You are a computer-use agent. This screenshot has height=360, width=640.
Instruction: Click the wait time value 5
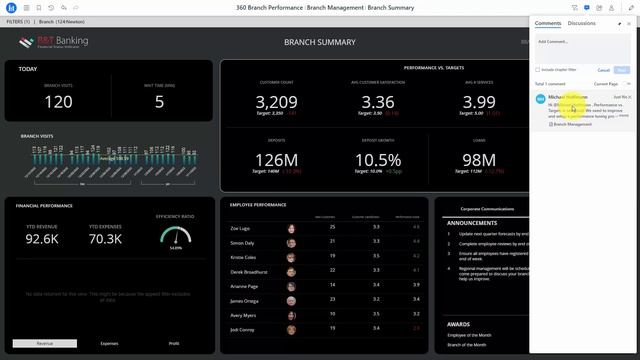click(159, 102)
